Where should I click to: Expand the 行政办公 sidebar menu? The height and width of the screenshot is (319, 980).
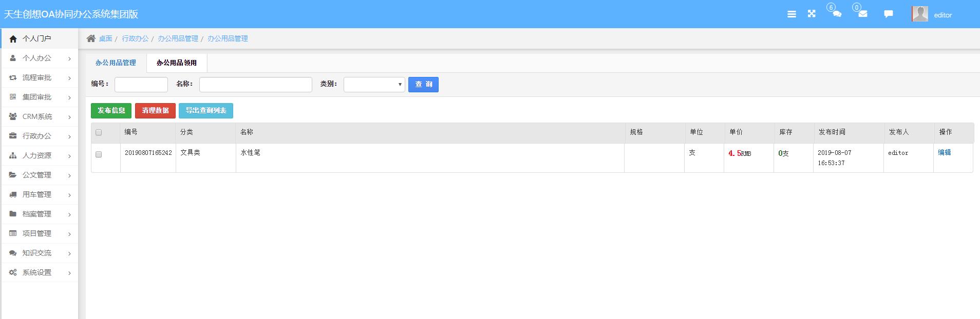[x=40, y=136]
